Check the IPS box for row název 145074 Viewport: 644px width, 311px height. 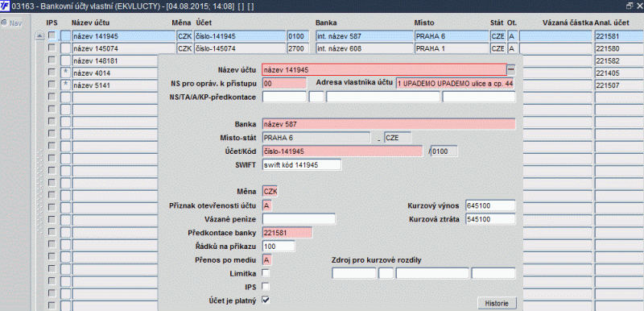[52, 48]
